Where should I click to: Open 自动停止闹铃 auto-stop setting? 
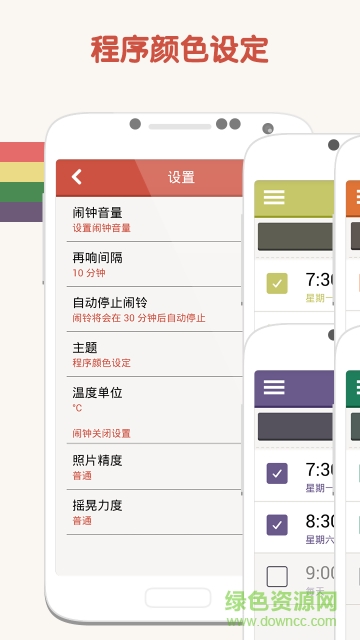point(154,309)
